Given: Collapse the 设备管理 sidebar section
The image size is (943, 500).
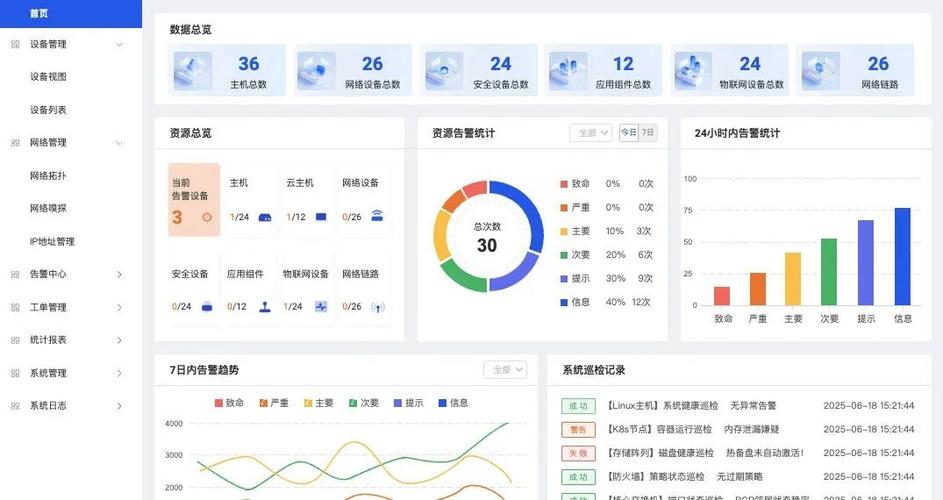Looking at the screenshot, I should click(119, 45).
